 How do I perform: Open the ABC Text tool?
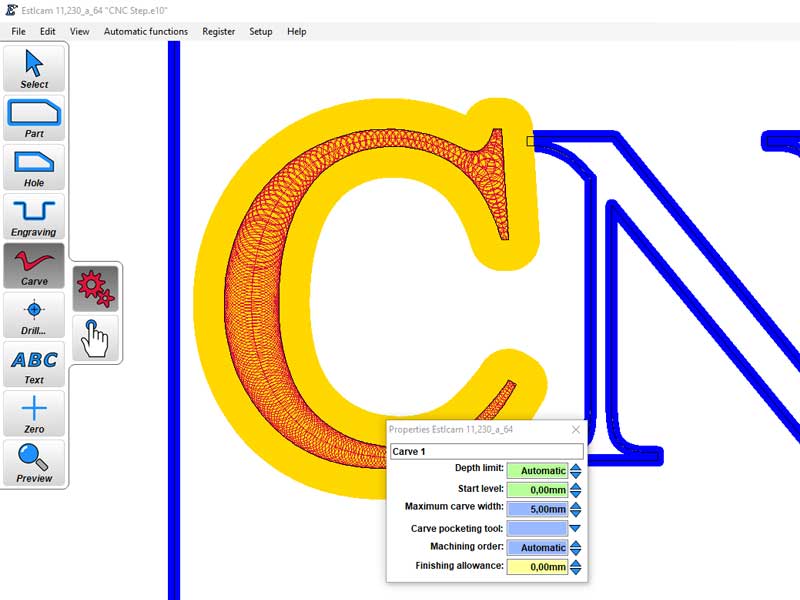click(x=34, y=364)
